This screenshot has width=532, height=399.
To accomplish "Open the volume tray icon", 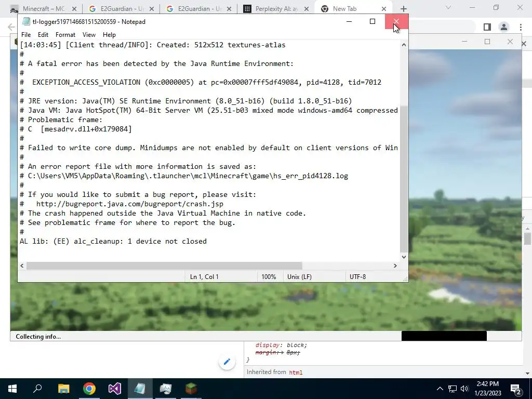I will click(464, 389).
